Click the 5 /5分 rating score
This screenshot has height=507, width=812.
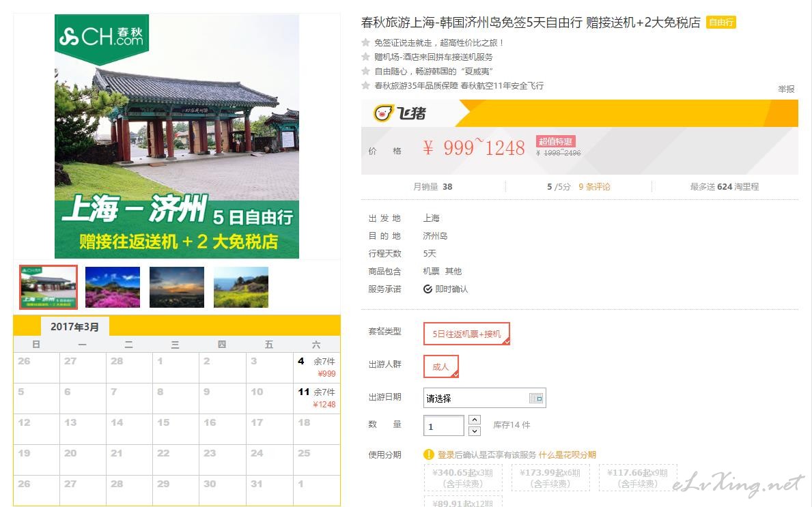coord(558,187)
